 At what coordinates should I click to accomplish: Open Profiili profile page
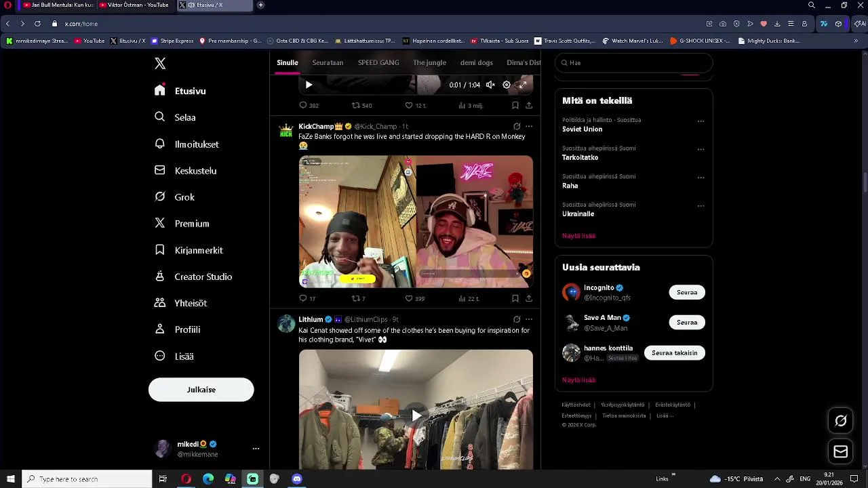(x=177, y=329)
